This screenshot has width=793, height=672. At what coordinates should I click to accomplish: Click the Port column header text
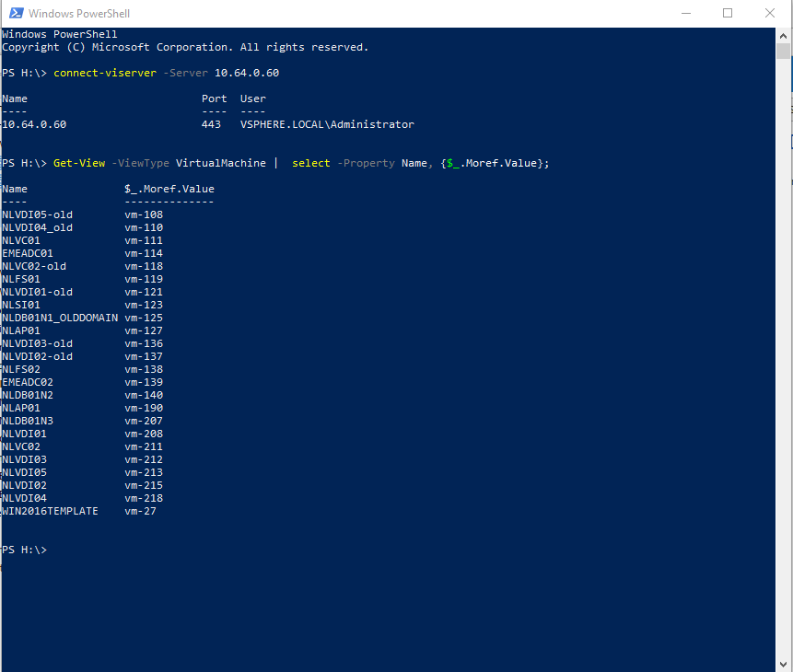tap(214, 98)
